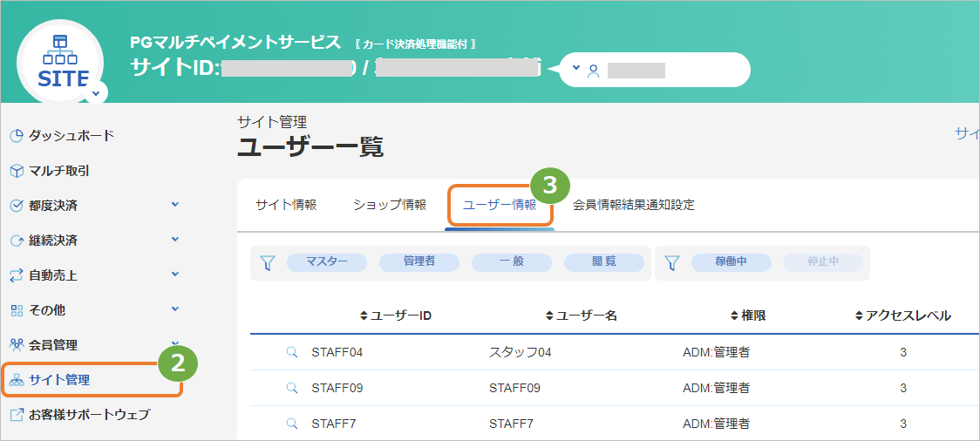Click the magnifier icon beside STAFF04
Screen dimensions: 980x441
pyautogui.click(x=292, y=352)
